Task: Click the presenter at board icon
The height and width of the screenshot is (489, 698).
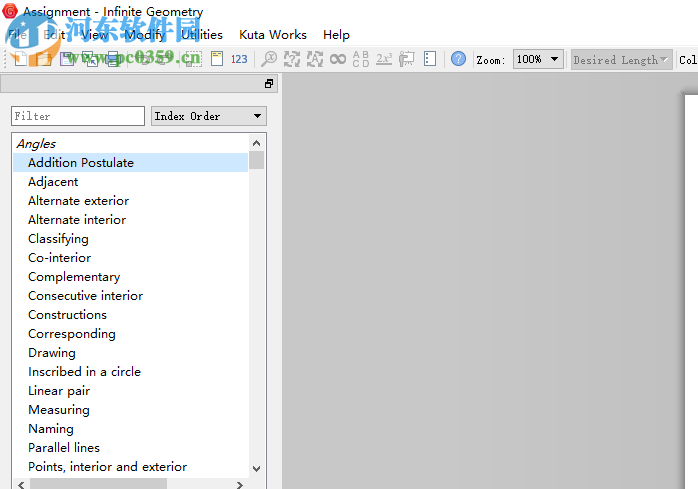Action: (x=406, y=59)
